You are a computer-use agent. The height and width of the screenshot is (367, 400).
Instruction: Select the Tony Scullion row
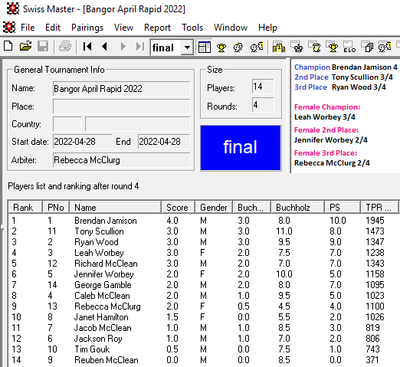[x=203, y=231]
